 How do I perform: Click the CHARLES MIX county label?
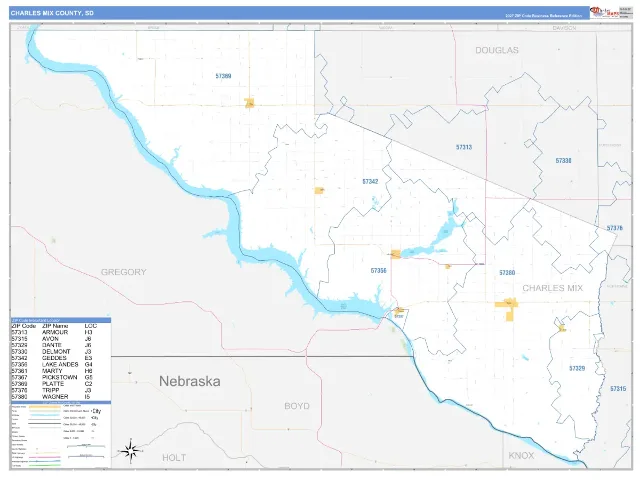click(x=553, y=288)
